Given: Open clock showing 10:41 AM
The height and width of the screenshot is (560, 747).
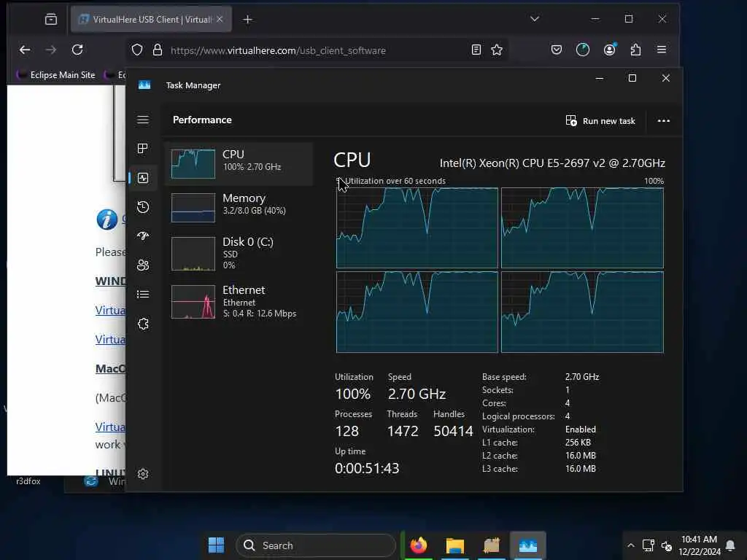Looking at the screenshot, I should pyautogui.click(x=700, y=545).
